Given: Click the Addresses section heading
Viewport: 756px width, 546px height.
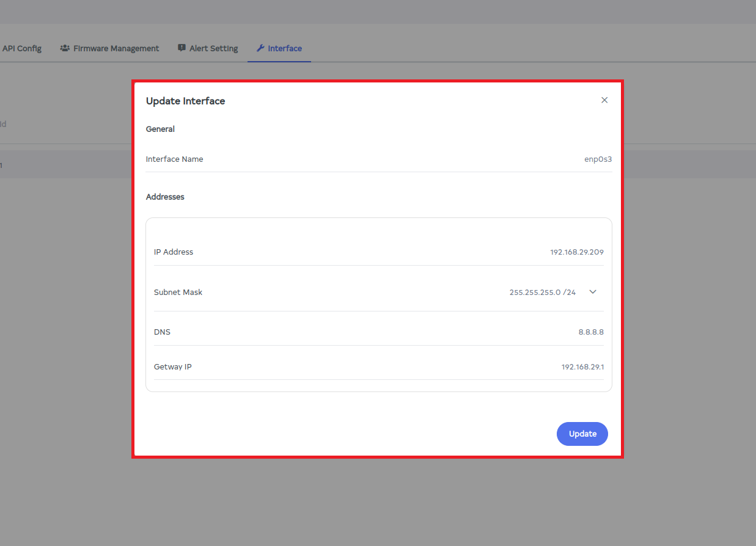Looking at the screenshot, I should tap(165, 197).
